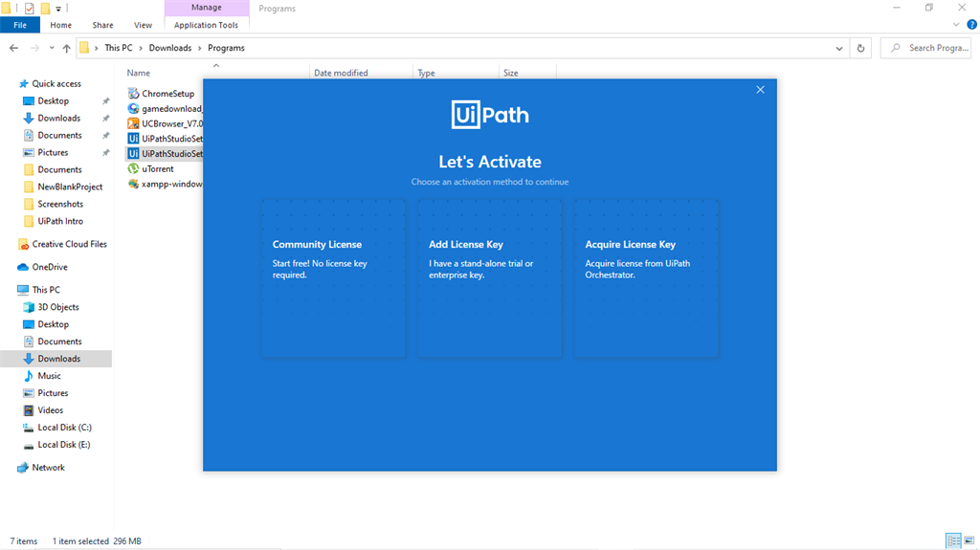Viewport: 980px width, 550px height.
Task: Click Programs in the address path
Action: (x=226, y=48)
